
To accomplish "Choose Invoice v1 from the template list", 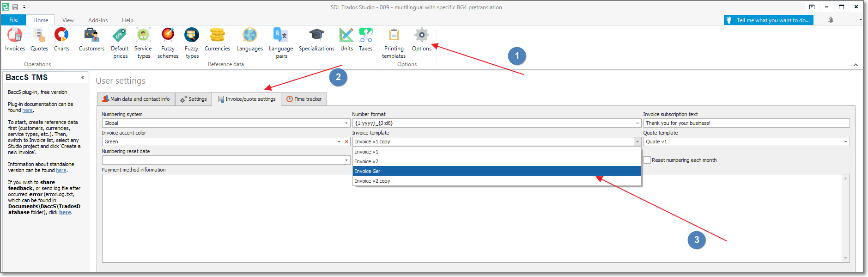I will pyautogui.click(x=497, y=152).
